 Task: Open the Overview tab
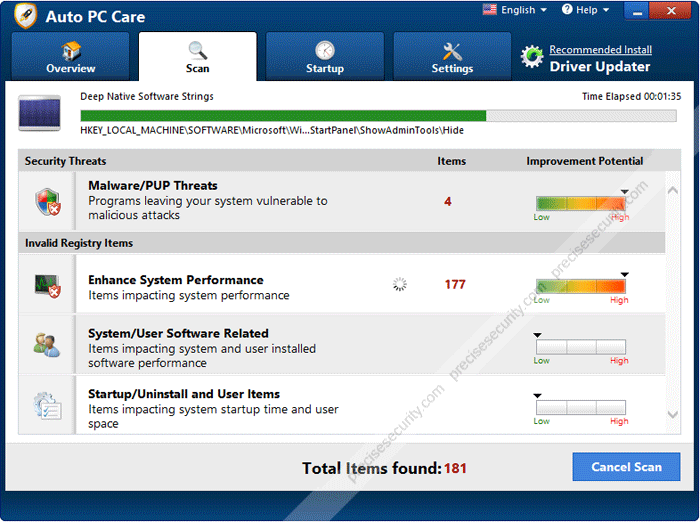point(71,56)
